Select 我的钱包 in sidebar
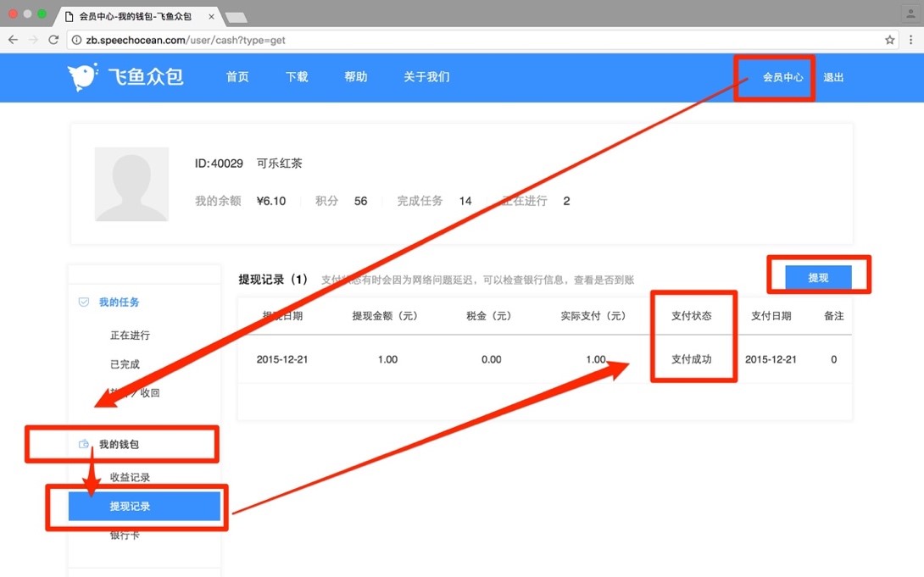 119,444
